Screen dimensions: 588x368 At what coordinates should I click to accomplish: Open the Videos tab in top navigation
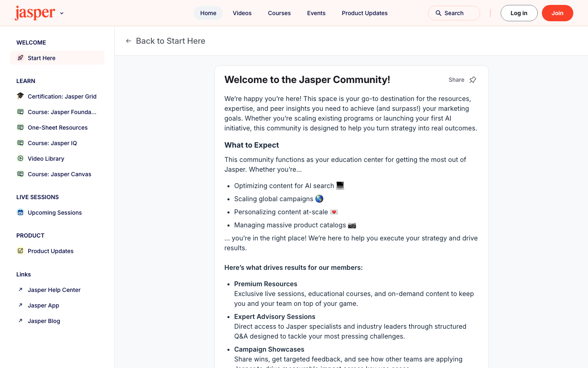click(242, 13)
